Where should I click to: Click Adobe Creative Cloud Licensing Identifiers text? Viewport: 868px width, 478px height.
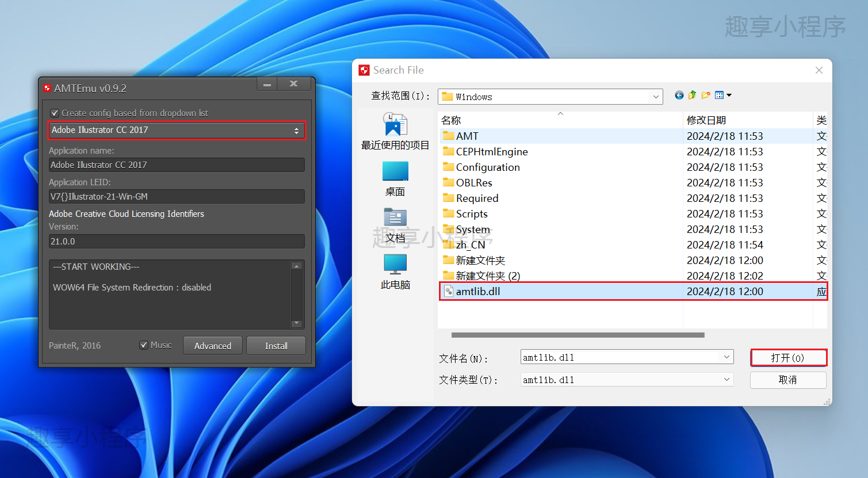coord(127,214)
